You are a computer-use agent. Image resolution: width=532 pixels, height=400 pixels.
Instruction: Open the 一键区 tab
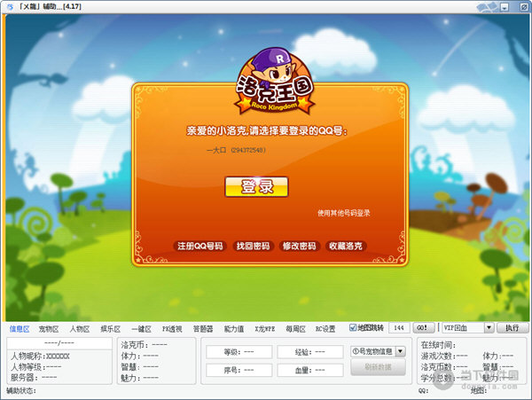tap(142, 329)
